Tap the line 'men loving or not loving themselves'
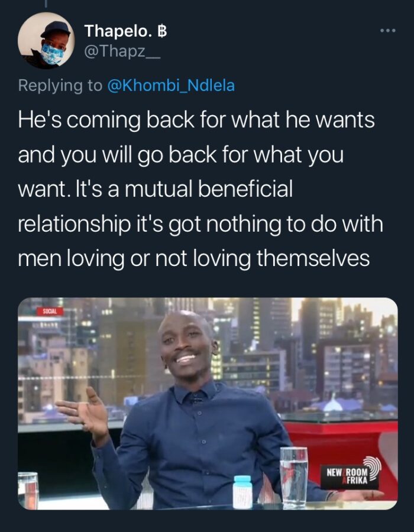Screen dimensions: 414x532 coord(193,258)
